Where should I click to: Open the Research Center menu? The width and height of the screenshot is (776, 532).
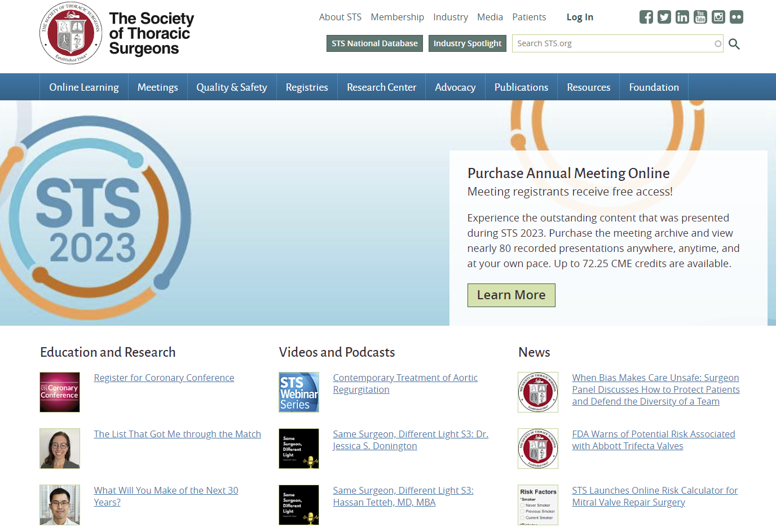click(x=382, y=87)
